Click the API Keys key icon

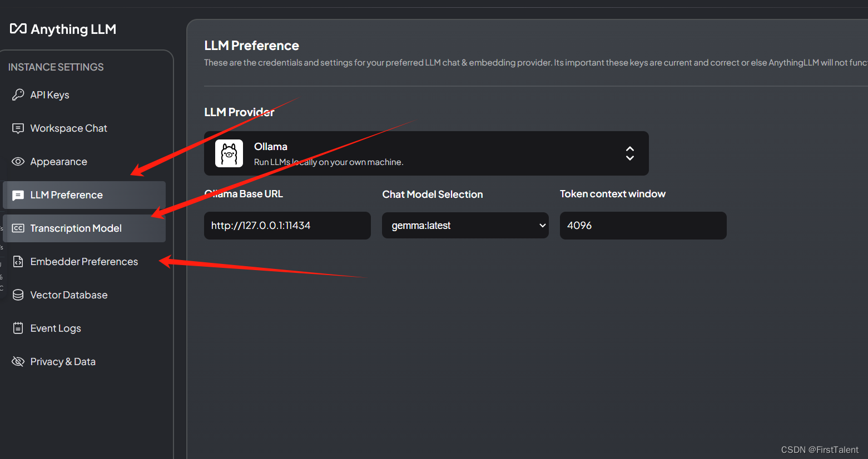[x=18, y=95]
